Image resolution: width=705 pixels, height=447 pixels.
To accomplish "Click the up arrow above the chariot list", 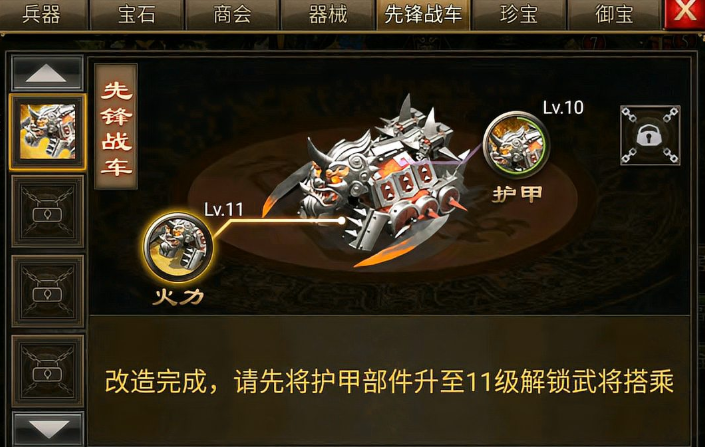I will tap(47, 73).
